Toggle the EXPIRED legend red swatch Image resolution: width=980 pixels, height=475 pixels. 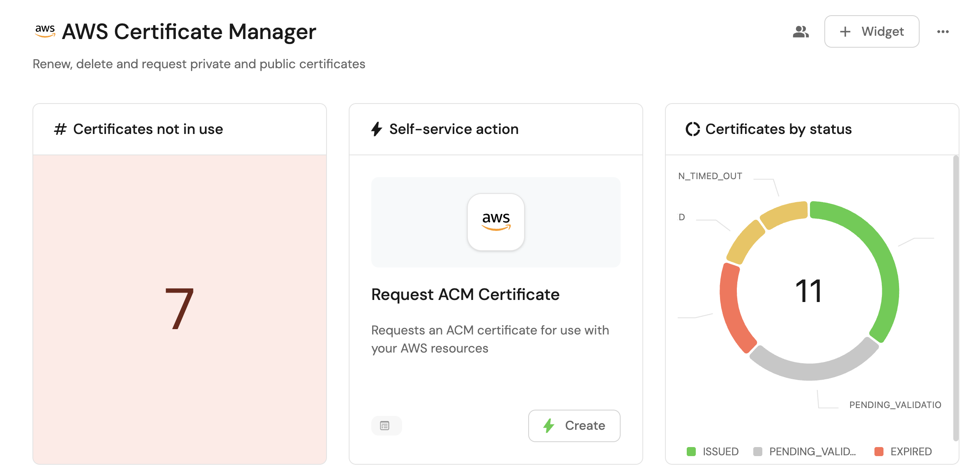(879, 452)
